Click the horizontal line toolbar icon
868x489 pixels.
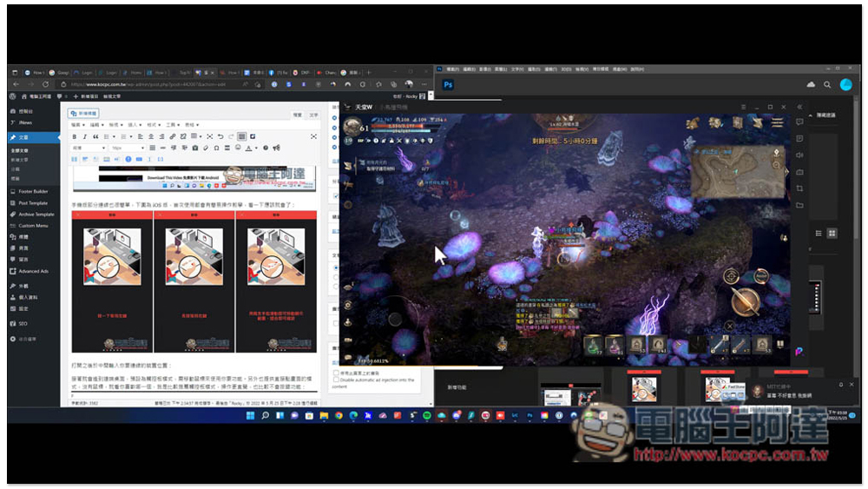coord(163,148)
